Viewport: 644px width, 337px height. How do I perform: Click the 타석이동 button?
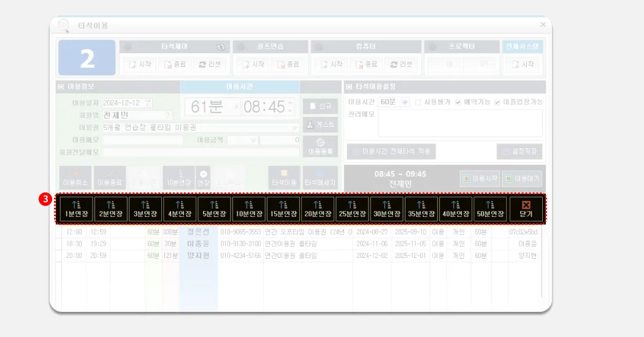(284, 178)
